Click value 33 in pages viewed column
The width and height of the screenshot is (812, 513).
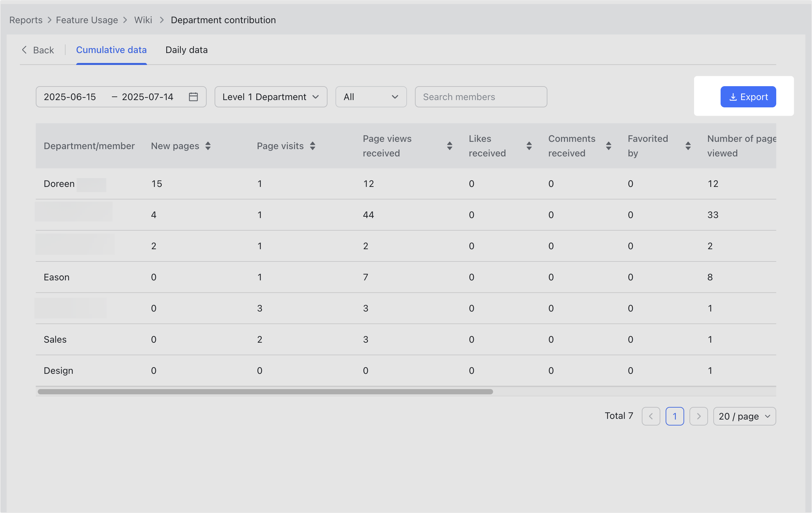(x=713, y=215)
